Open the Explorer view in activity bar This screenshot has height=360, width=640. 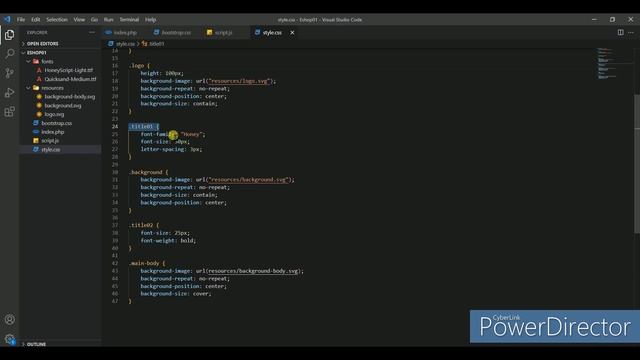pos(9,35)
